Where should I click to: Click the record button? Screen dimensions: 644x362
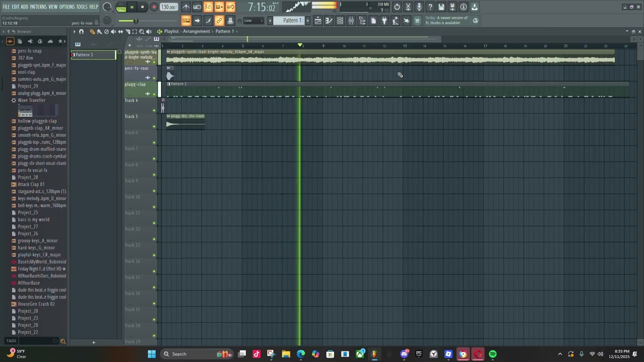tap(154, 7)
